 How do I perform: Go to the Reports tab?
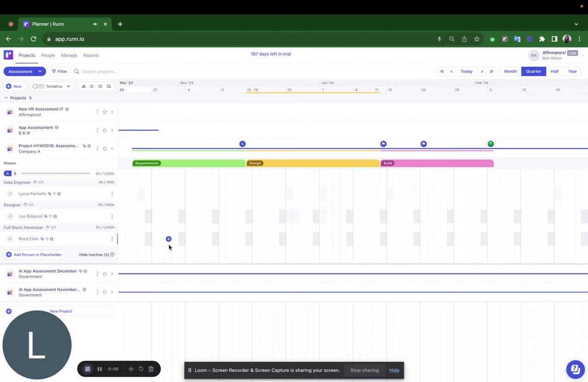91,55
